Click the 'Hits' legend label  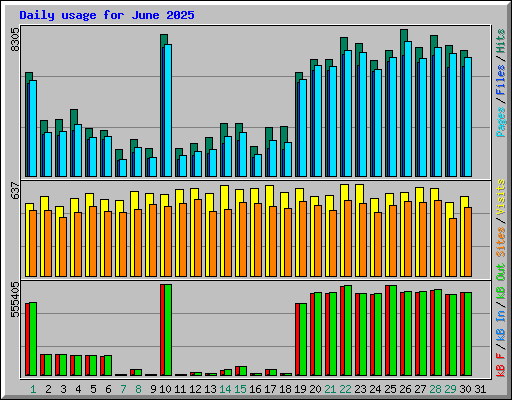pyautogui.click(x=501, y=41)
